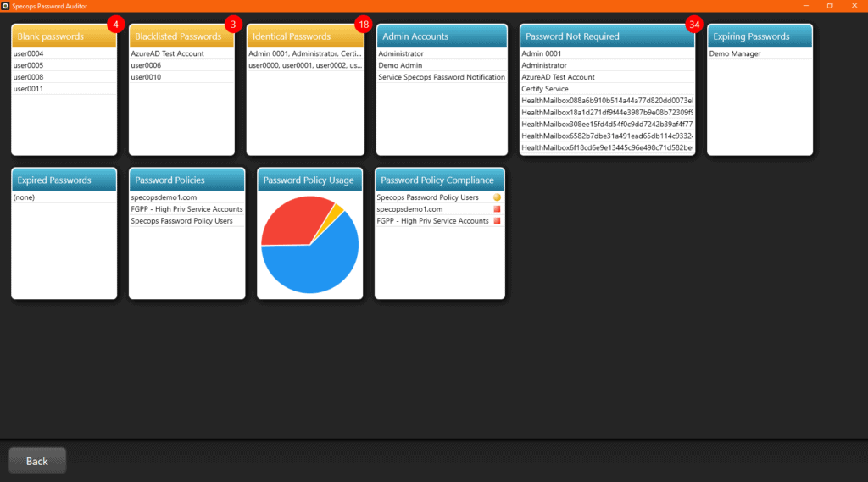Select user0006 in Blacklisted Passwords
The height and width of the screenshot is (482, 868).
coord(181,65)
